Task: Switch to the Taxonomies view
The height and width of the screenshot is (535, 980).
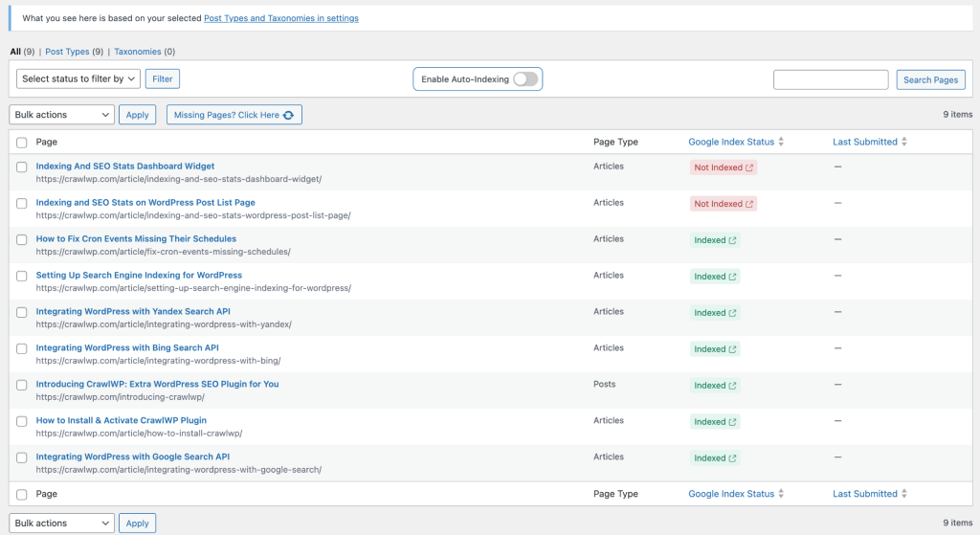Action: coord(138,52)
